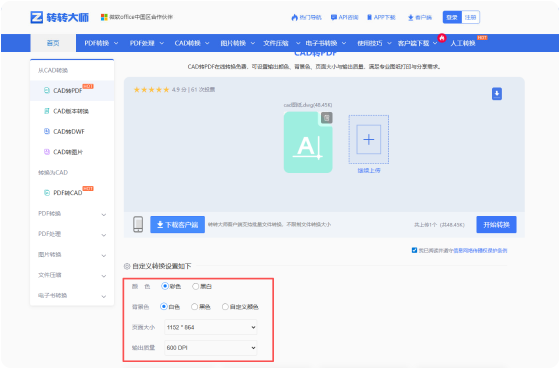Click the CAD转PDF sidebar icon
The height and width of the screenshot is (369, 560).
coord(46,90)
